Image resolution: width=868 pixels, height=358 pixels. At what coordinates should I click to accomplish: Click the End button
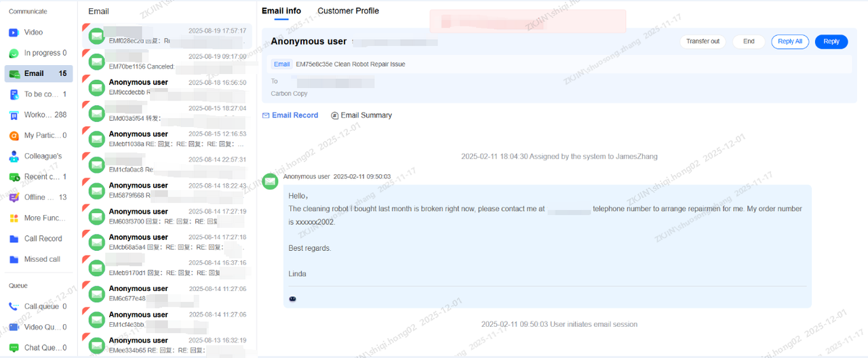[x=749, y=41]
